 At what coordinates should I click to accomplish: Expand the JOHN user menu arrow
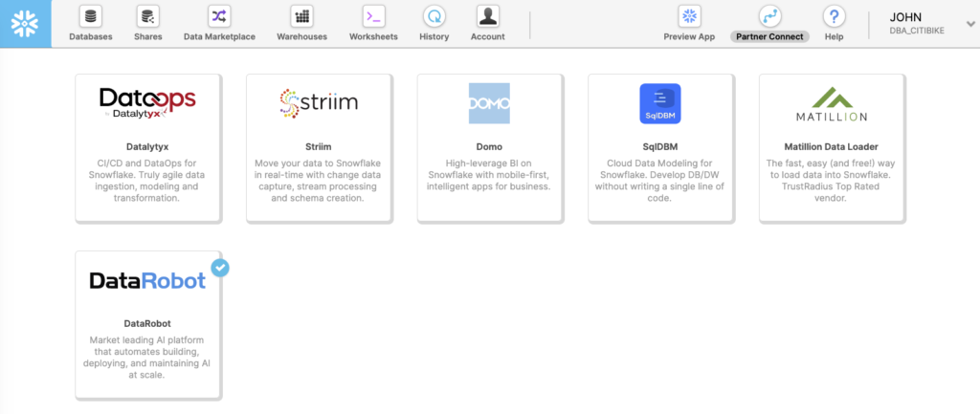(970, 24)
